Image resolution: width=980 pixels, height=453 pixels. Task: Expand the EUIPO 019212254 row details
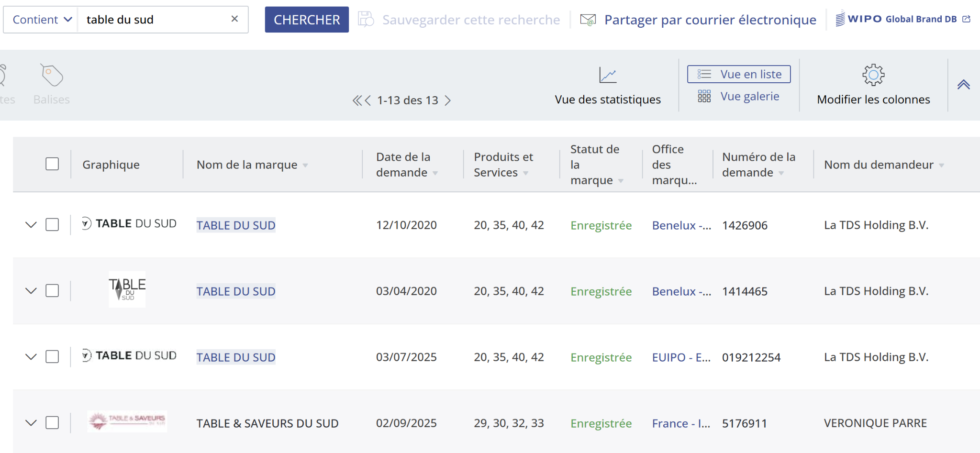[31, 357]
